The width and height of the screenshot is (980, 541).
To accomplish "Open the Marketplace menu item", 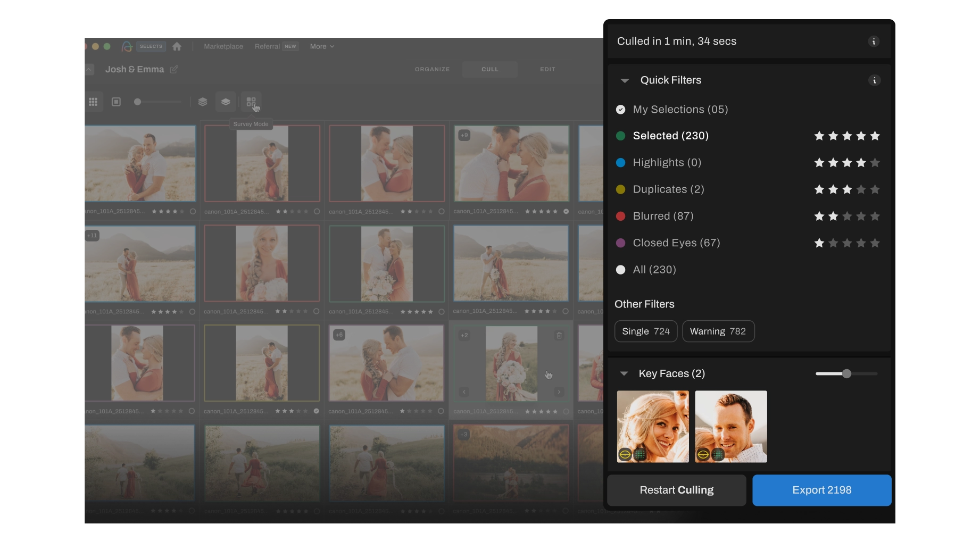I will [x=223, y=46].
